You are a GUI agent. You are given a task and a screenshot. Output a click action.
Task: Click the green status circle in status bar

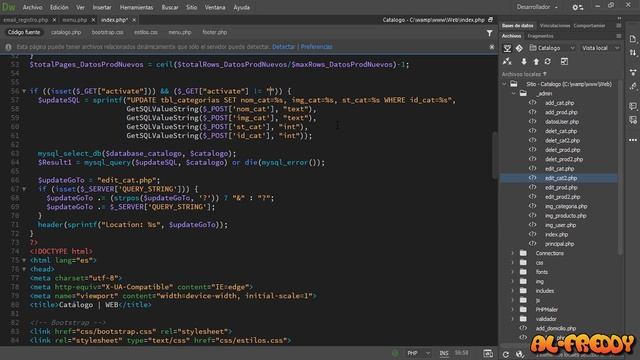pos(395,353)
